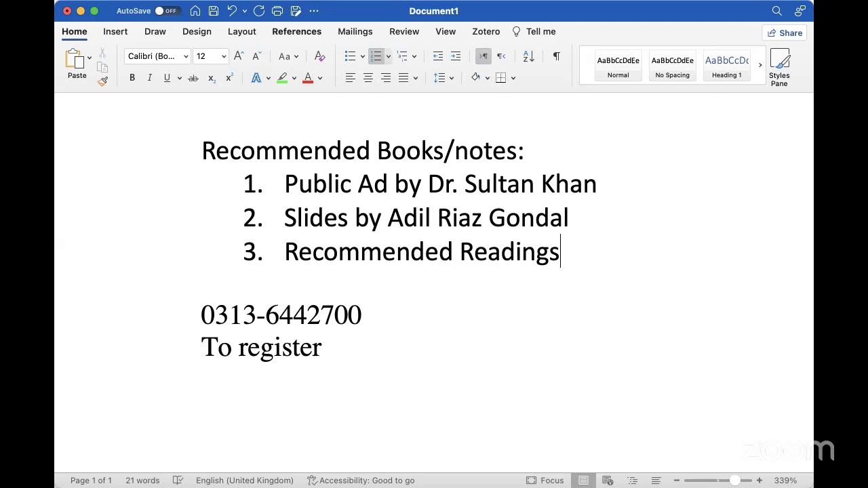Screen dimensions: 868x488
Task: Switch to the Draw tab
Action: (x=155, y=31)
